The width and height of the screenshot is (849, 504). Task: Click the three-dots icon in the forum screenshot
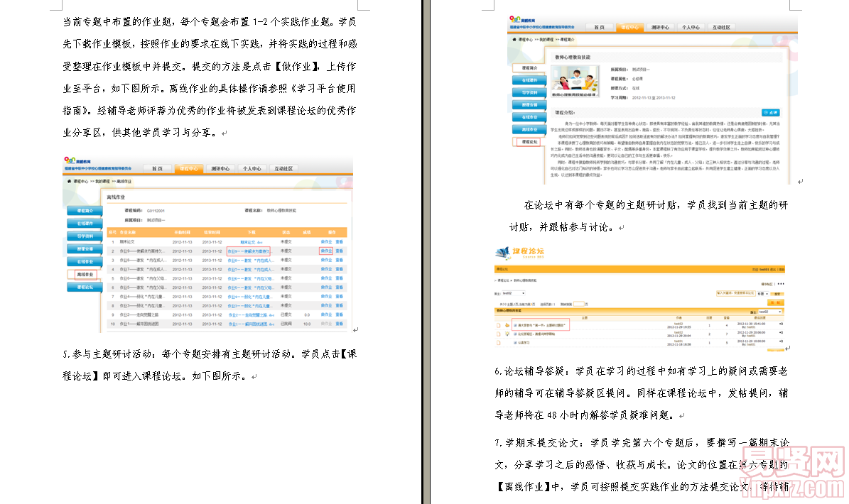781,284
